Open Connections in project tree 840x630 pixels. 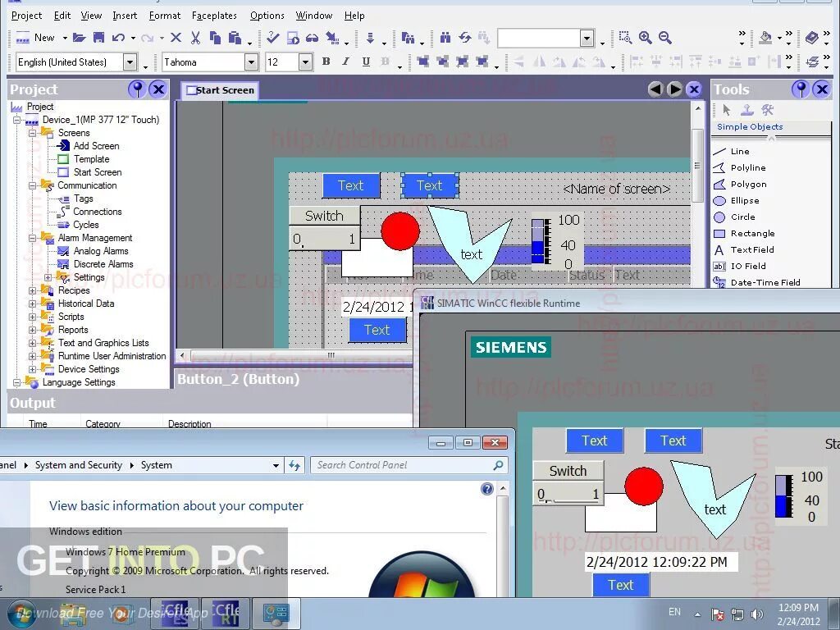[x=98, y=212]
